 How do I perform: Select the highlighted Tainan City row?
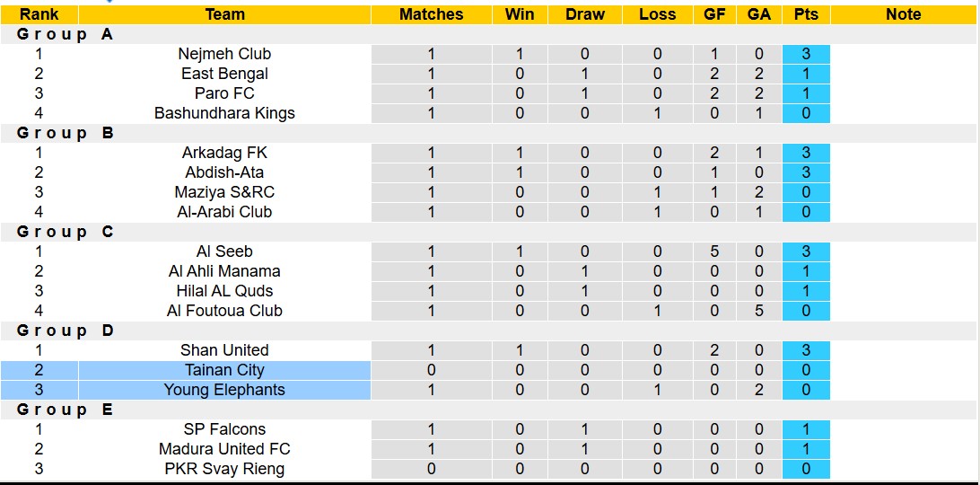click(x=224, y=370)
